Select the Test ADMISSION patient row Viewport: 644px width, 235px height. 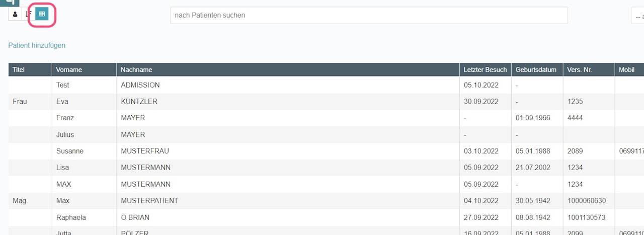click(x=140, y=85)
